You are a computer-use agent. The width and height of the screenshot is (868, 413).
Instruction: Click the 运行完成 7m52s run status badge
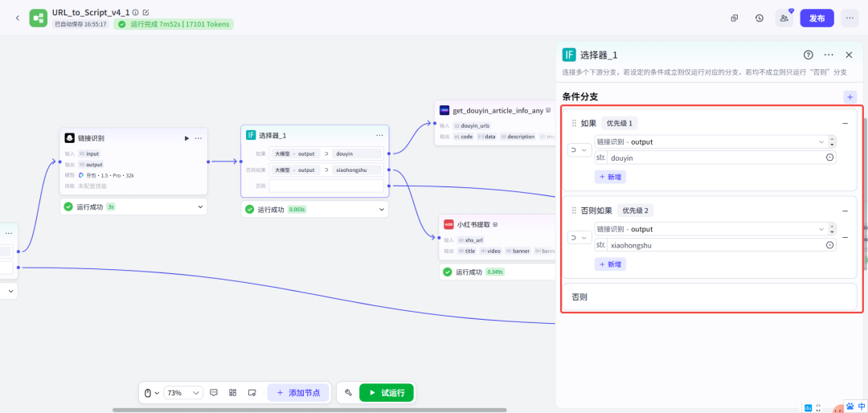174,24
